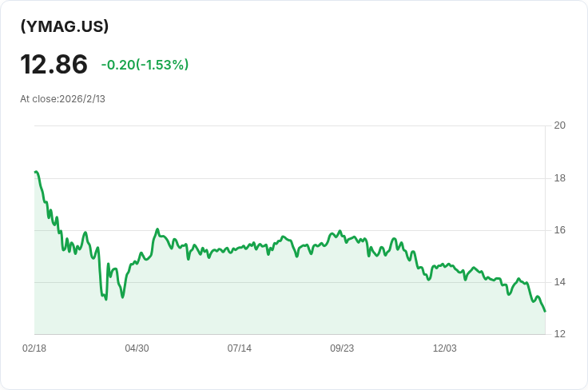Screen dimensions: 588x390
Task: Select the 12/03 date on the x-axis
Action: [x=445, y=348]
